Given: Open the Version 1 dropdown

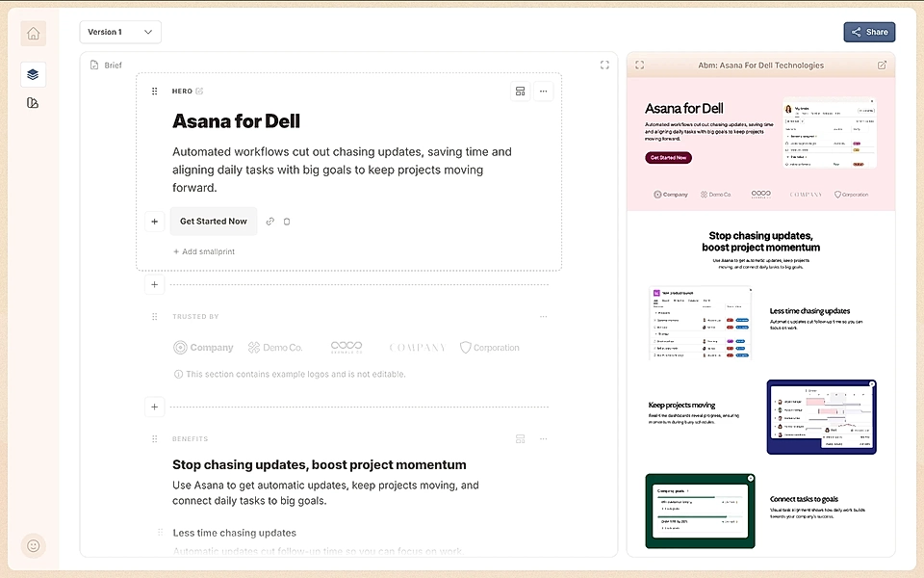Looking at the screenshot, I should point(120,31).
